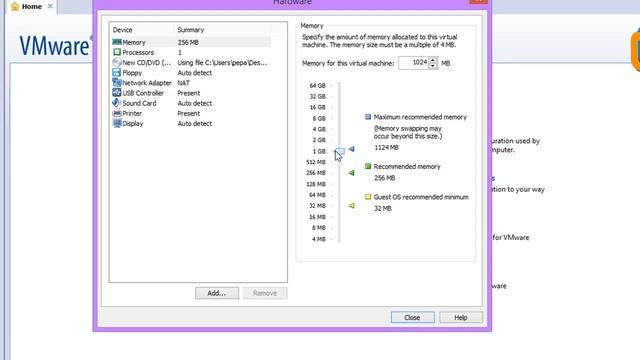Screen dimensions: 640x360
Task: Select the Processors device icon
Action: pyautogui.click(x=117, y=52)
